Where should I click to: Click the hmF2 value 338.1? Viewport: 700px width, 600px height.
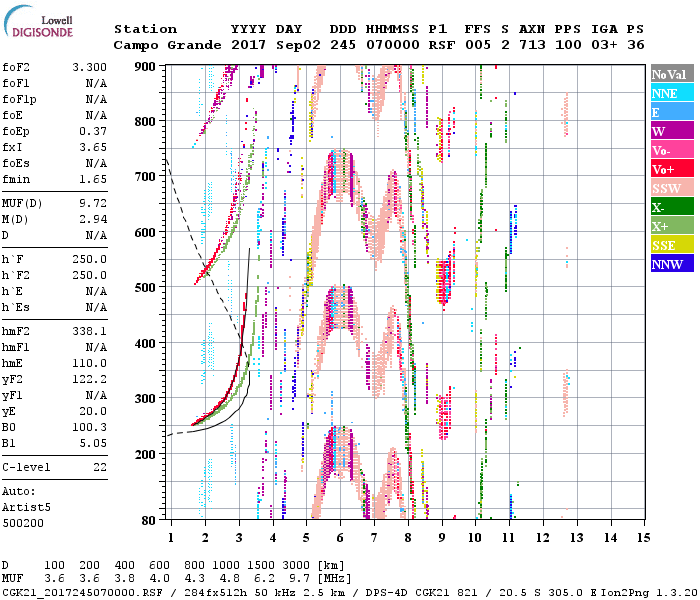point(89,331)
